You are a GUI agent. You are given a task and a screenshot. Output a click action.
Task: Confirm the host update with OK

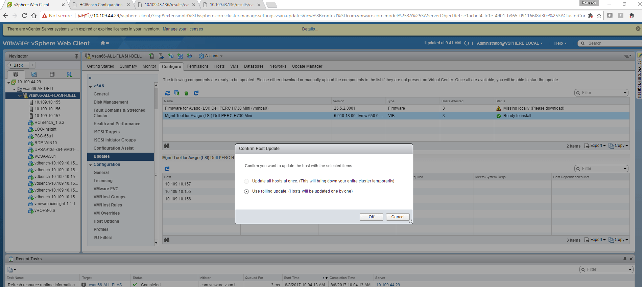[371, 217]
